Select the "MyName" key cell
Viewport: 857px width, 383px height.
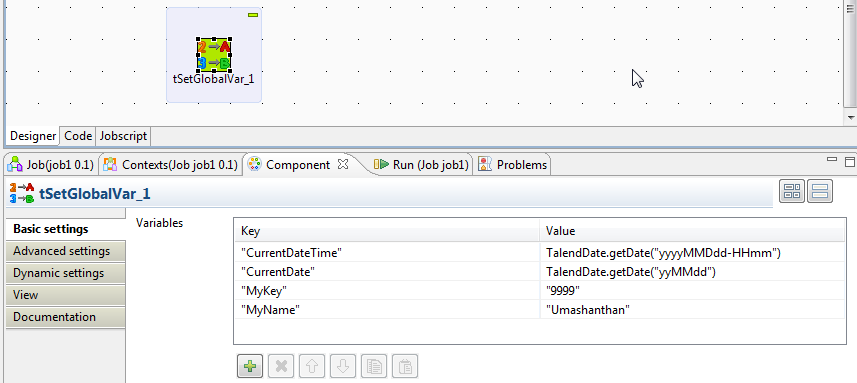(x=387, y=309)
